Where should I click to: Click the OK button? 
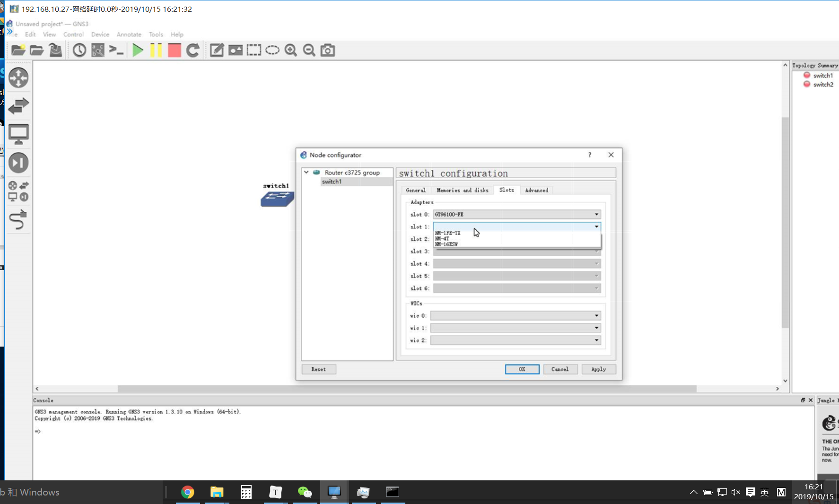522,369
